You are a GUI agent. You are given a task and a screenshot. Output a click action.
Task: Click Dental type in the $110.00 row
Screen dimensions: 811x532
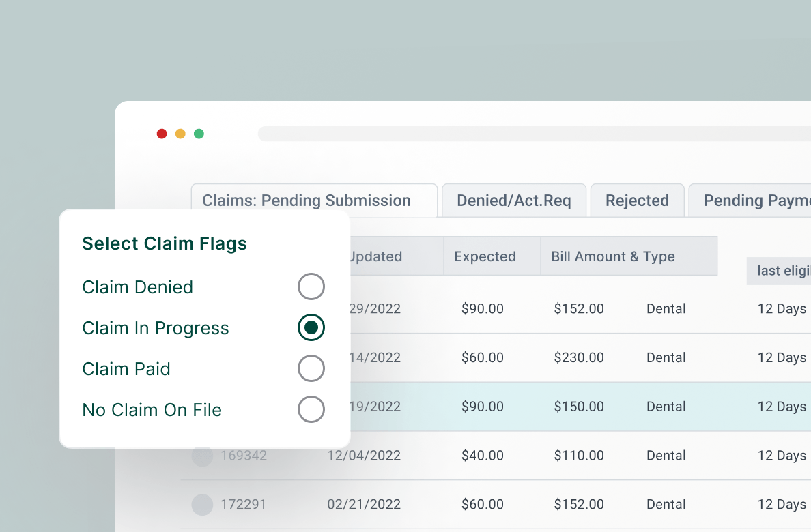click(666, 456)
